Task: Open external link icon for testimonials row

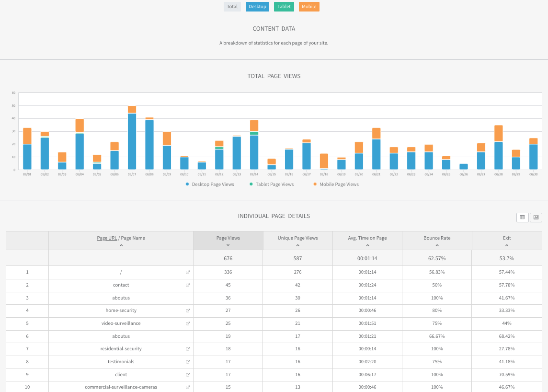Action: click(188, 362)
